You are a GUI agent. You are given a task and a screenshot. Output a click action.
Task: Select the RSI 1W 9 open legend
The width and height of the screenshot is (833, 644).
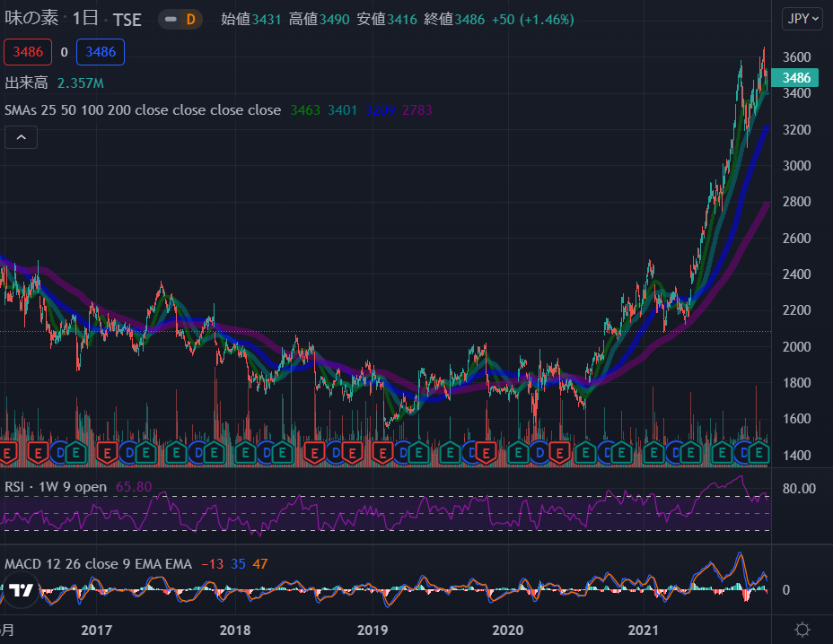pos(56,487)
